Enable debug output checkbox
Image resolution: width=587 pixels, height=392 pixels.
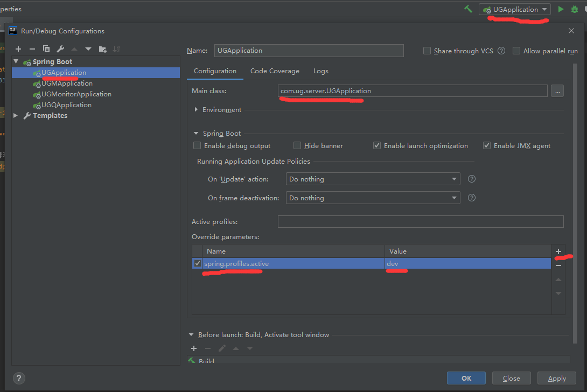197,145
